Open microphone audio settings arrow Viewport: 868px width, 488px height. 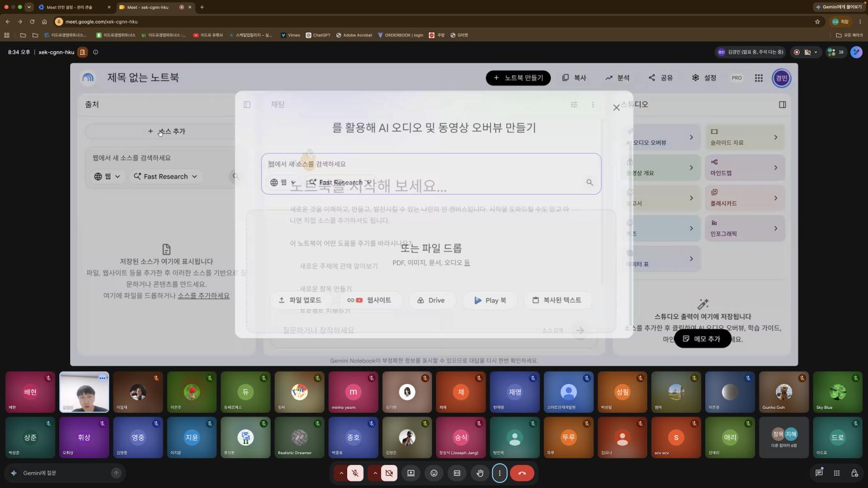pyautogui.click(x=341, y=473)
